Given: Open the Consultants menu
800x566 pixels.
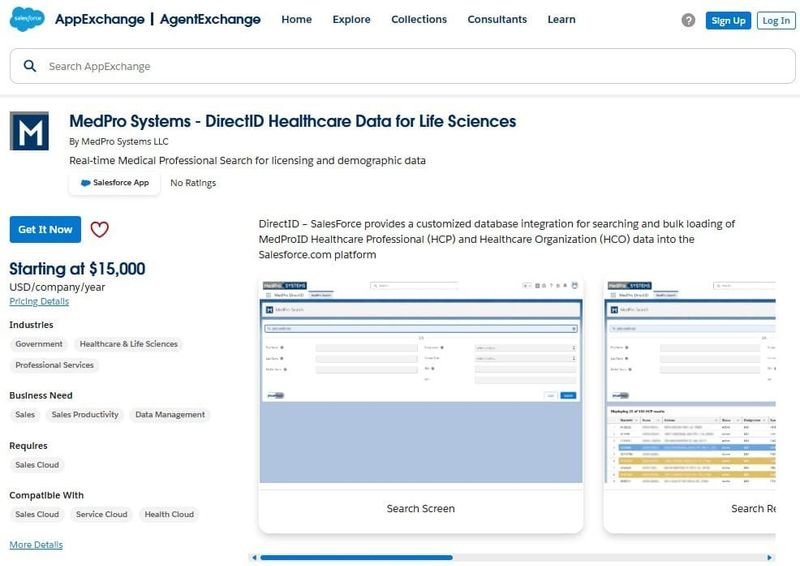Looking at the screenshot, I should click(x=497, y=19).
